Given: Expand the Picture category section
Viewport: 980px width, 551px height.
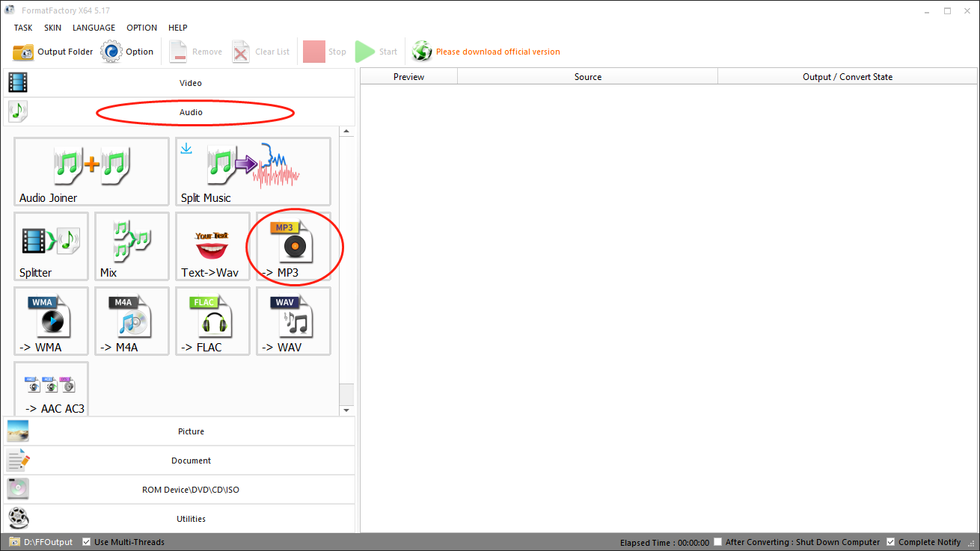Looking at the screenshot, I should click(x=179, y=431).
